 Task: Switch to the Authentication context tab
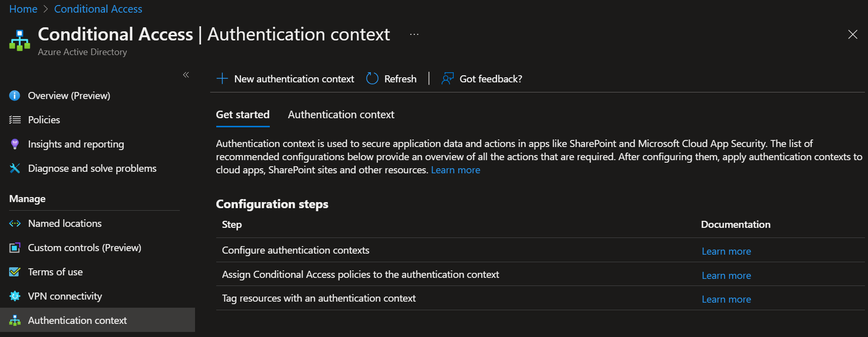pyautogui.click(x=341, y=115)
